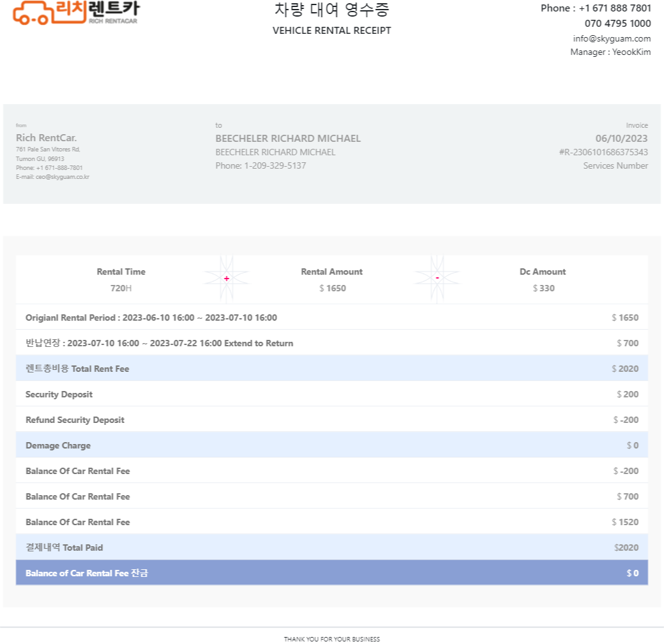664x644 pixels.
Task: Click the Security Deposit label
Action: pos(59,394)
